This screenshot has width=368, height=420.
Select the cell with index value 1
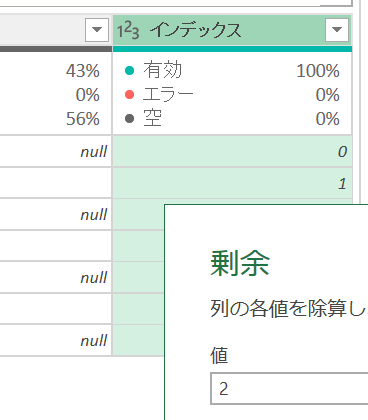point(232,183)
